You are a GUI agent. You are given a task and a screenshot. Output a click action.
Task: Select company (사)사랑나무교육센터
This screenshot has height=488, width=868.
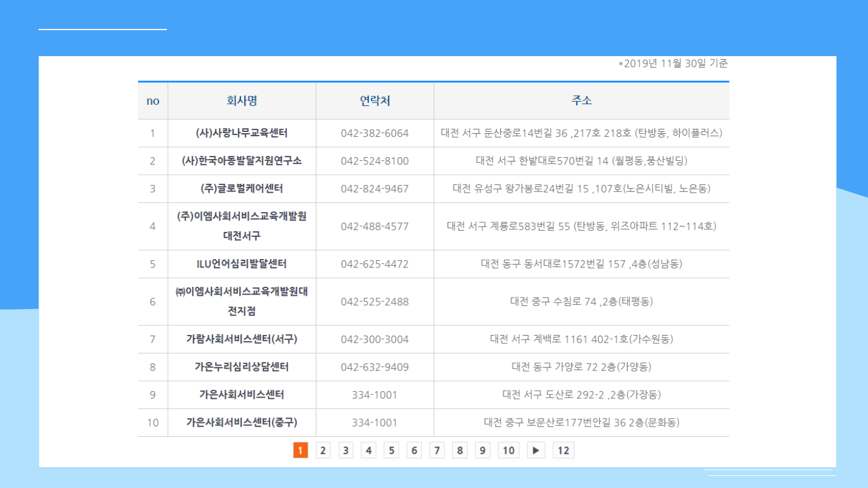(x=242, y=133)
